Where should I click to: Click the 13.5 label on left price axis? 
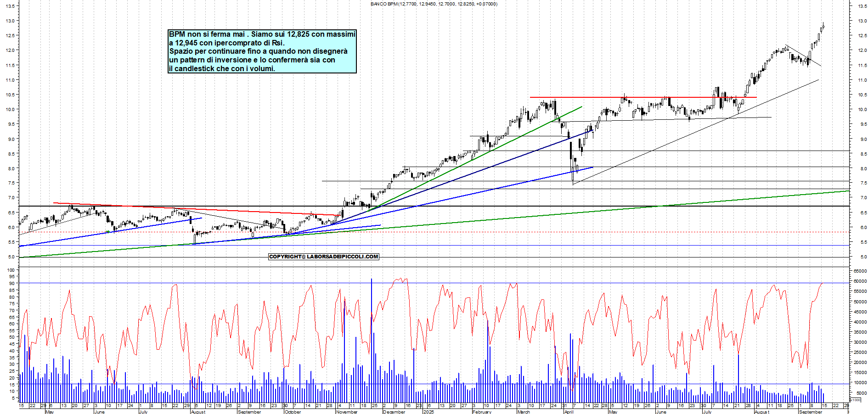point(10,6)
